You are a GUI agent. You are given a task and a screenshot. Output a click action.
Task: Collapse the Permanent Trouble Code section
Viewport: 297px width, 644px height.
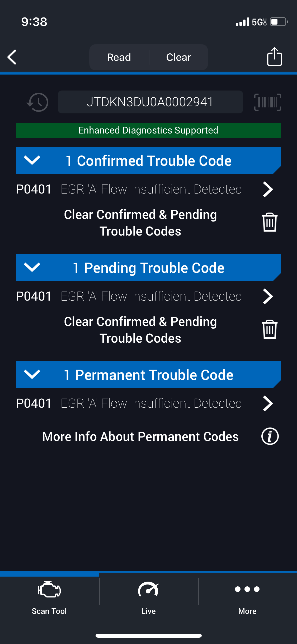coord(32,374)
